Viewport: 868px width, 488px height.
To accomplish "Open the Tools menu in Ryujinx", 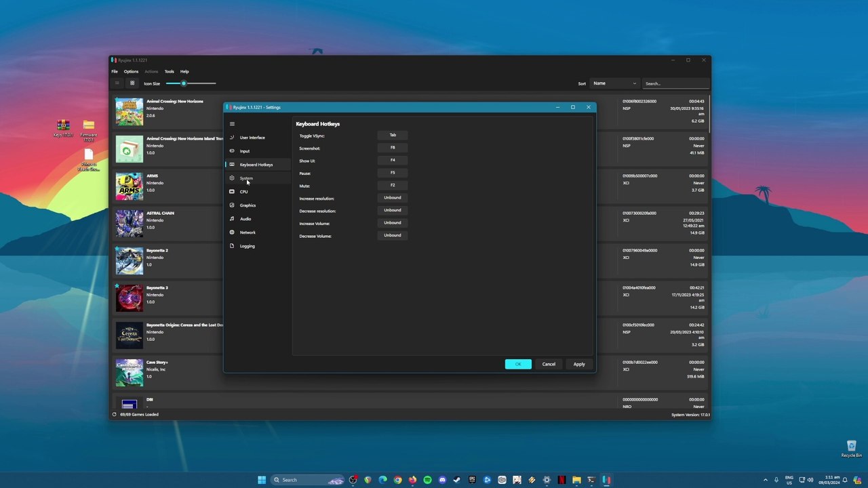I will (x=170, y=71).
